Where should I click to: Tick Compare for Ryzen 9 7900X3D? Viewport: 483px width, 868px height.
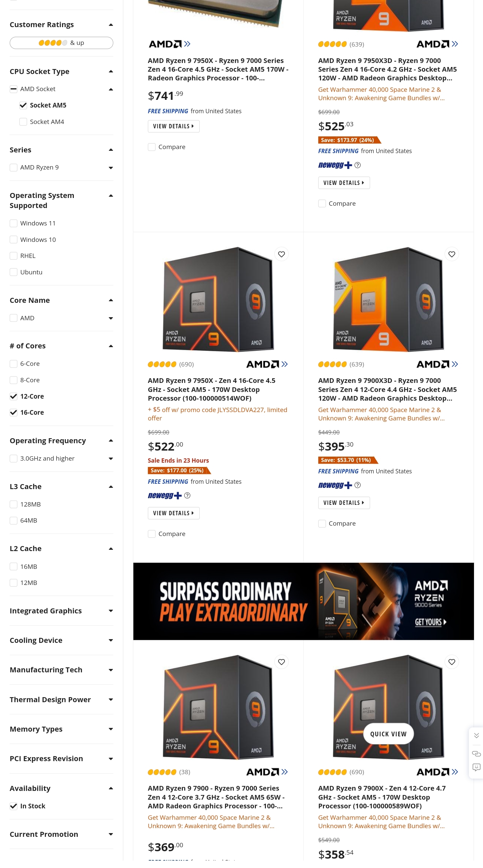tap(322, 523)
